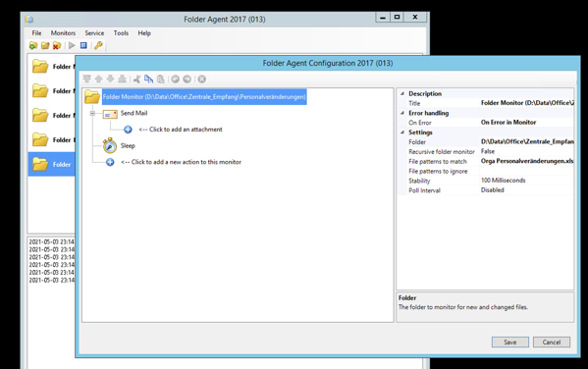
Task: Click the plus icon to add an attachment
Action: [128, 130]
